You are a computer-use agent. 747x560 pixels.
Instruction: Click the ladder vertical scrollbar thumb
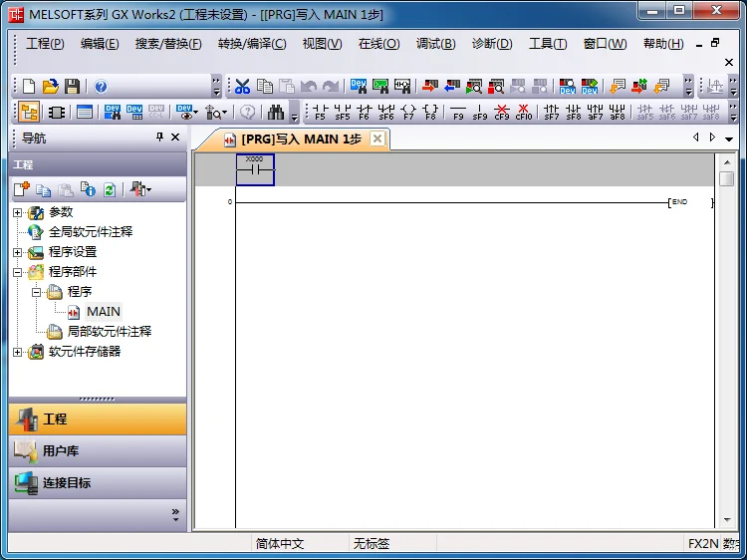727,178
